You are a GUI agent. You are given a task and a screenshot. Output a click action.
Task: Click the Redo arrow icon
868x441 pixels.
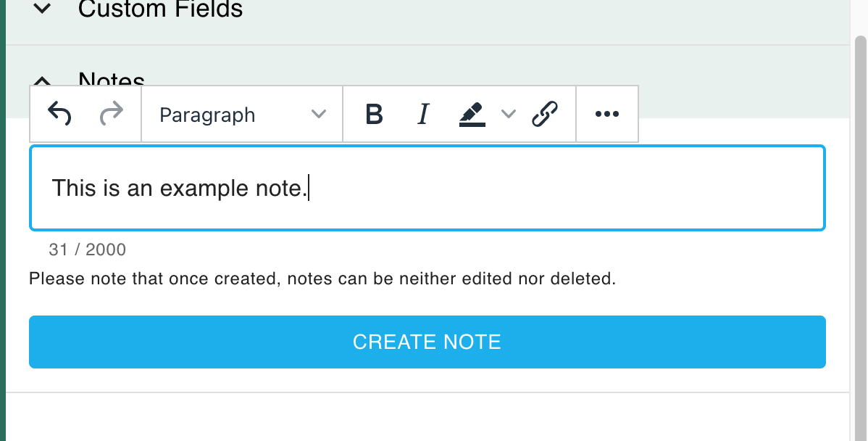112,114
